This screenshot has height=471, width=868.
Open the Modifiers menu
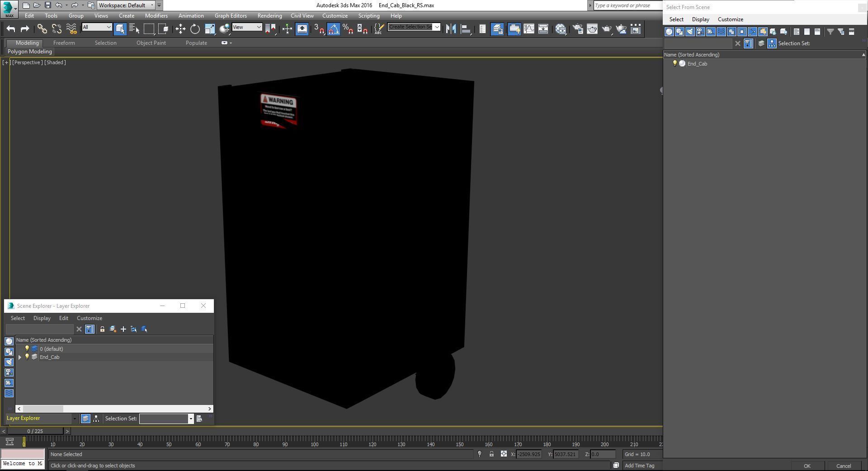pos(156,16)
